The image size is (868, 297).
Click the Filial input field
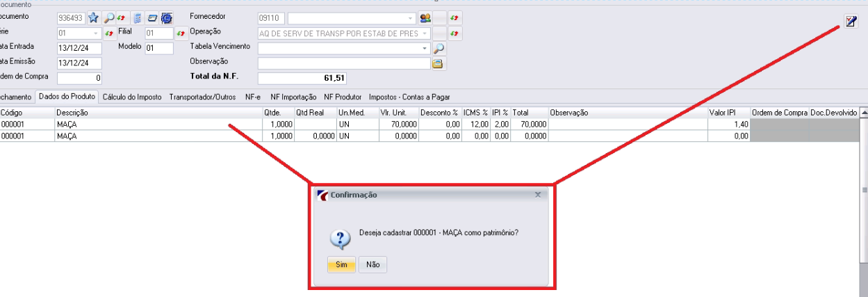[x=158, y=33]
